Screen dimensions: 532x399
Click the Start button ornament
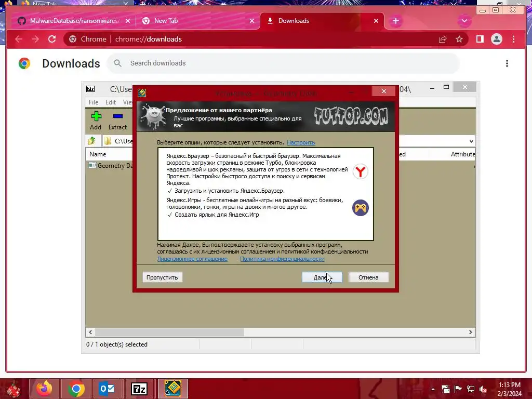[14, 389]
